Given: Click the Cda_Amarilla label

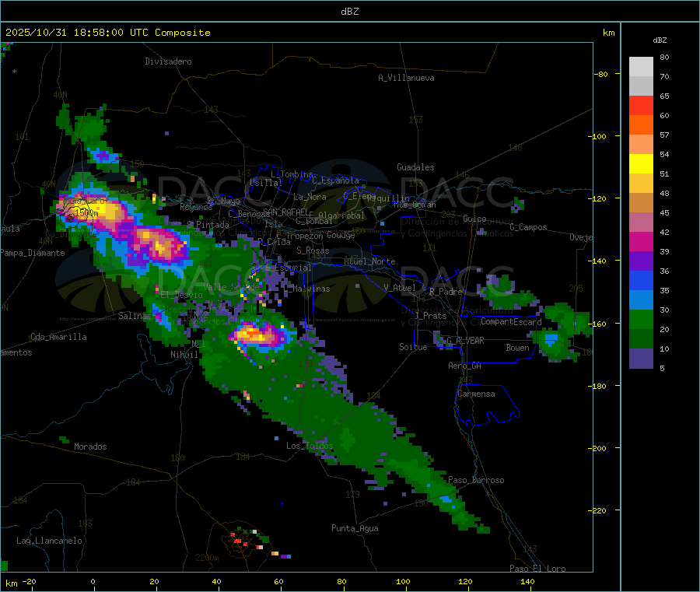Looking at the screenshot, I should click(58, 337).
